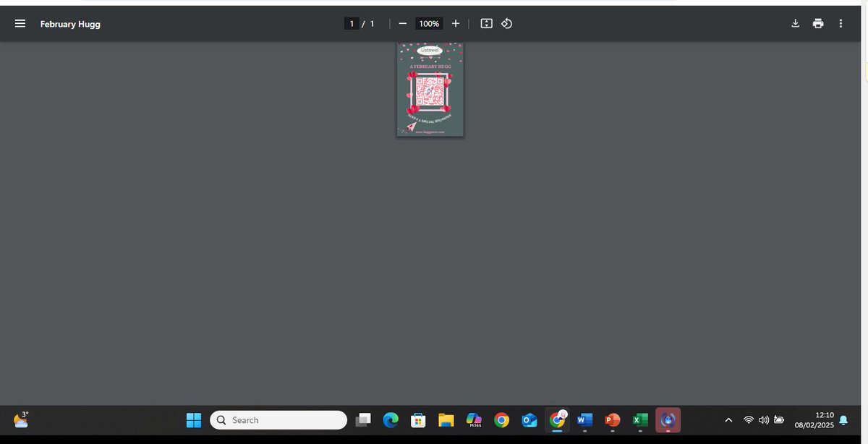Print the PDF document
Screen dimensions: 868x444
pyautogui.click(x=818, y=24)
